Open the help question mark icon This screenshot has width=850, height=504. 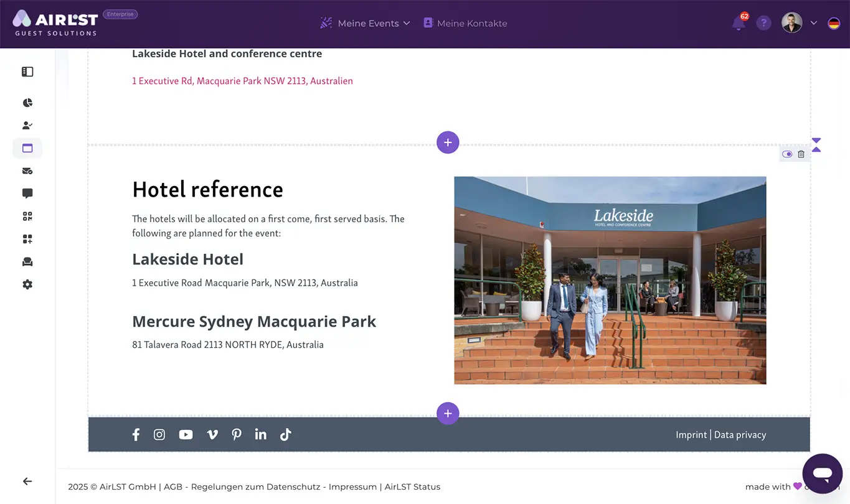tap(763, 23)
